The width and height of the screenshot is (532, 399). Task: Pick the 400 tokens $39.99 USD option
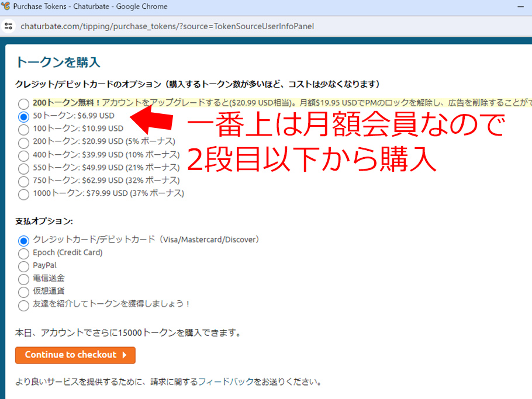[x=23, y=155]
